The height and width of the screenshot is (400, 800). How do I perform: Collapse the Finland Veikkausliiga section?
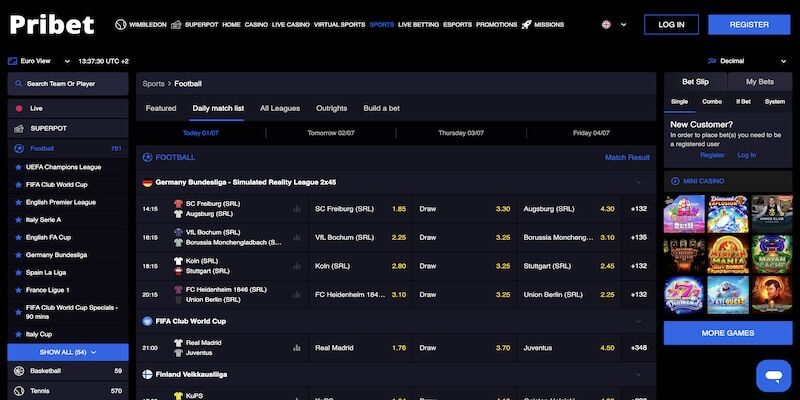pyautogui.click(x=638, y=374)
